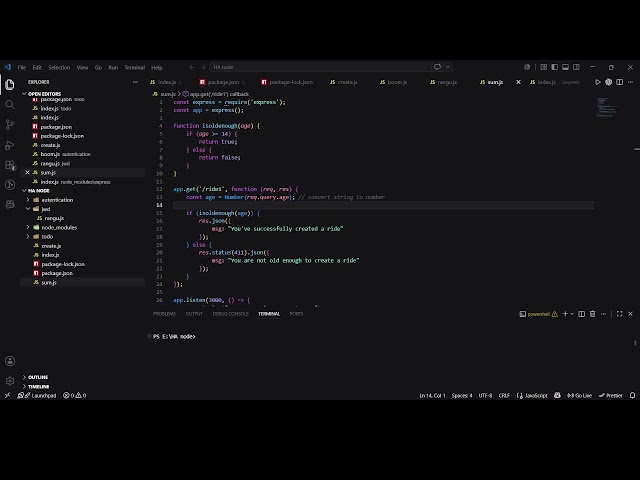Open the Help menu
The image size is (640, 480).
[157, 67]
